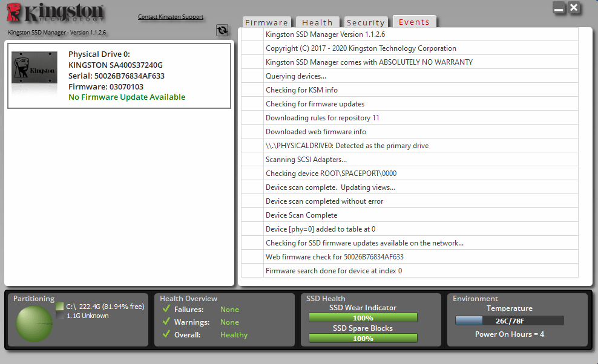Select the Device Scan Complete event row
The width and height of the screenshot is (598, 364).
tap(410, 215)
